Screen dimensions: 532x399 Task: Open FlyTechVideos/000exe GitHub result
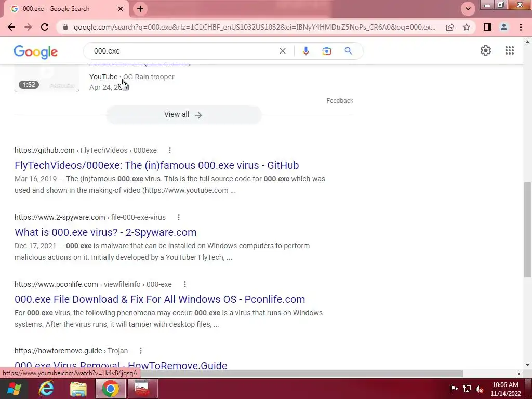pyautogui.click(x=157, y=165)
